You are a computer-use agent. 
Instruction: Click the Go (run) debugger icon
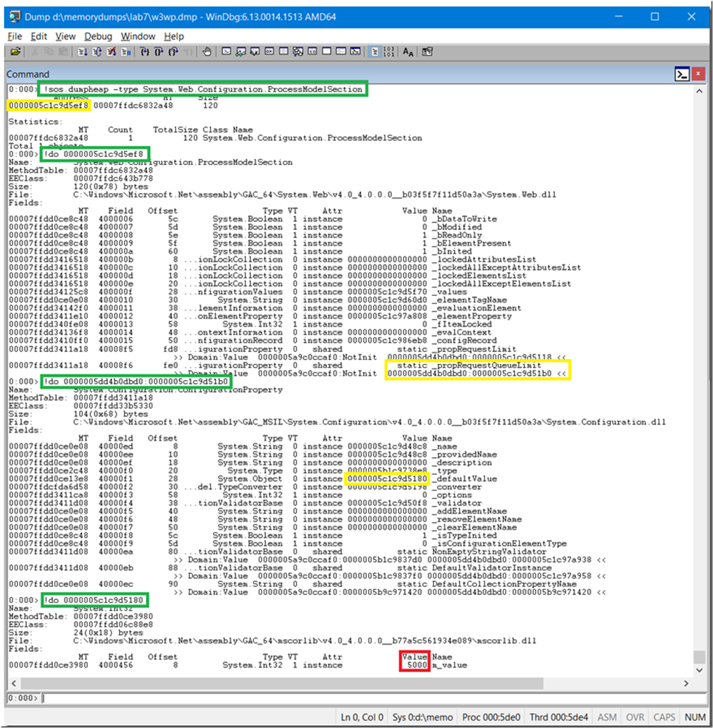point(83,52)
